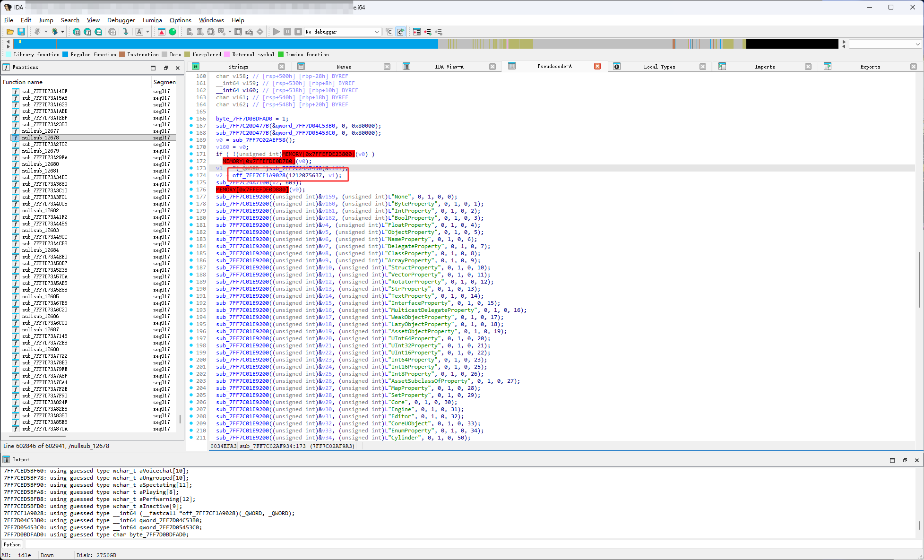Open the No debugger dropdown
Screen dimensions: 924x560
(377, 32)
